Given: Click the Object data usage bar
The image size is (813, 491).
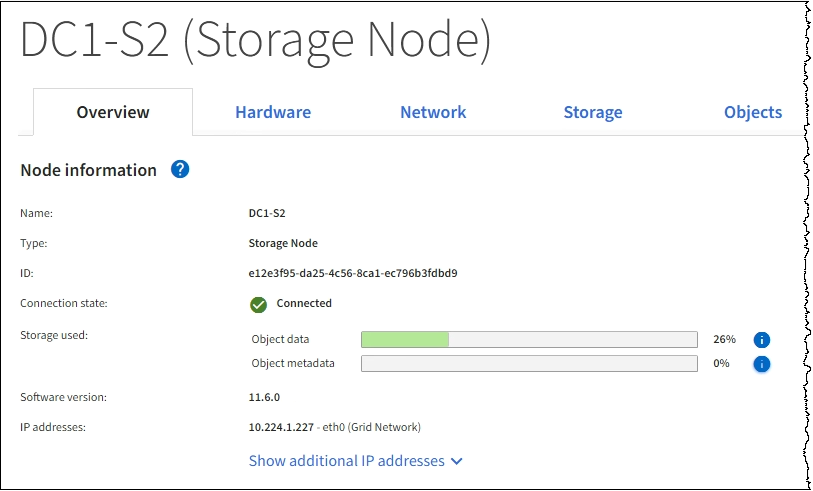Looking at the screenshot, I should [528, 340].
